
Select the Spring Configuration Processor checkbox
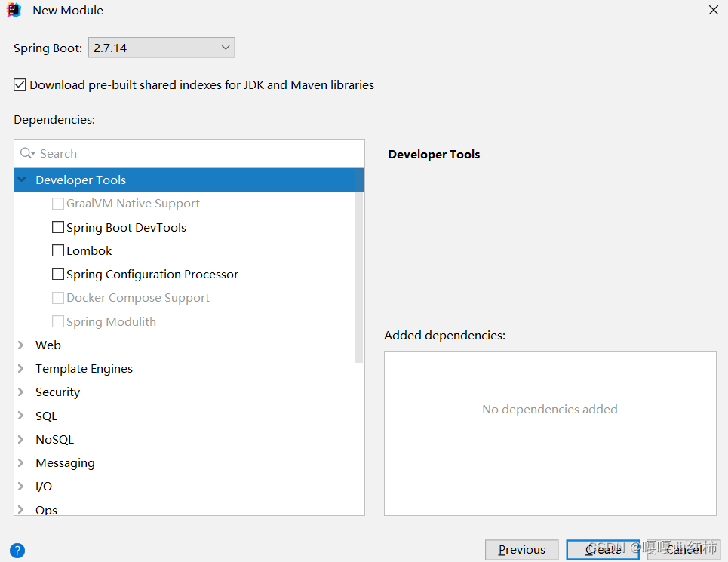pyautogui.click(x=58, y=274)
